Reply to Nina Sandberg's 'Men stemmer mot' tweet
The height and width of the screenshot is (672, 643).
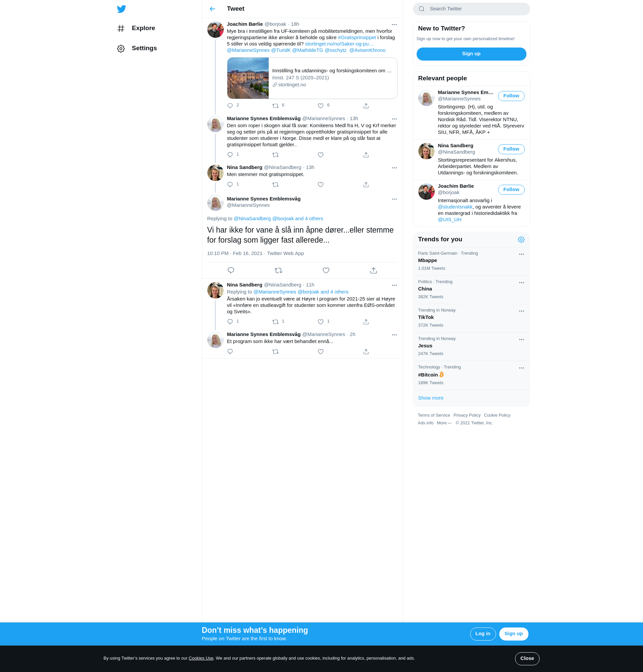pyautogui.click(x=230, y=185)
